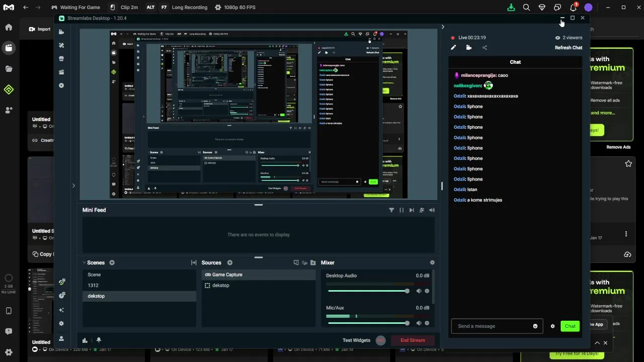644x362 pixels.
Task: Edit stream info with pencil icon
Action: pos(453,48)
